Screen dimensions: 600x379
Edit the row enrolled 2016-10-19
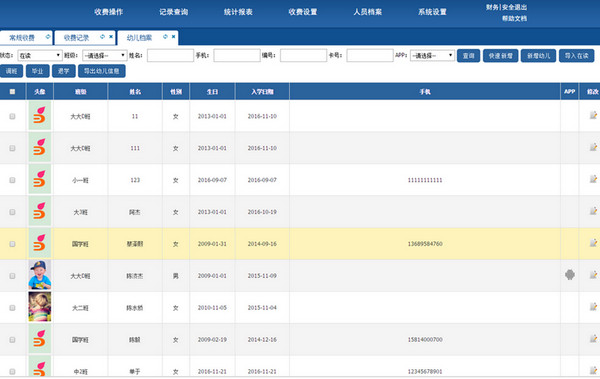click(593, 211)
